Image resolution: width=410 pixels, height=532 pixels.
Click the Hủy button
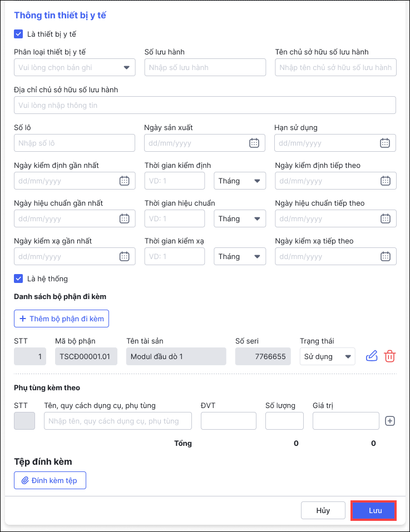(323, 510)
